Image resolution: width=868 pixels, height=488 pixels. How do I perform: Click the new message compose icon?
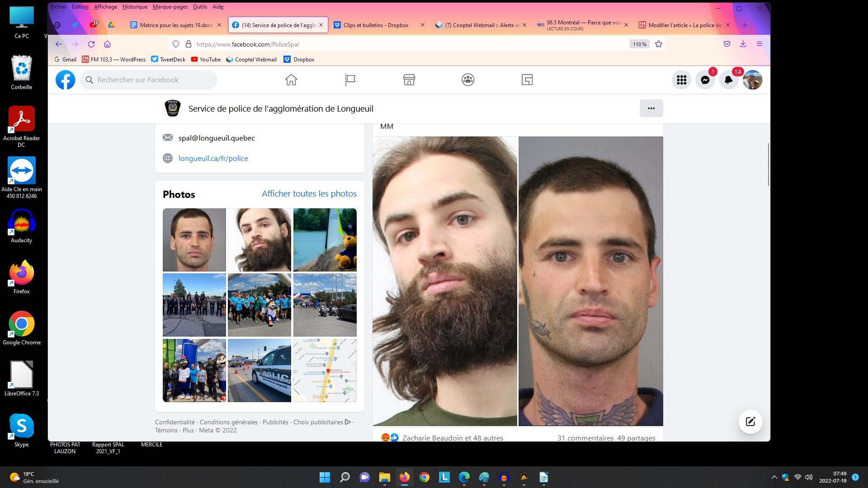coord(750,422)
